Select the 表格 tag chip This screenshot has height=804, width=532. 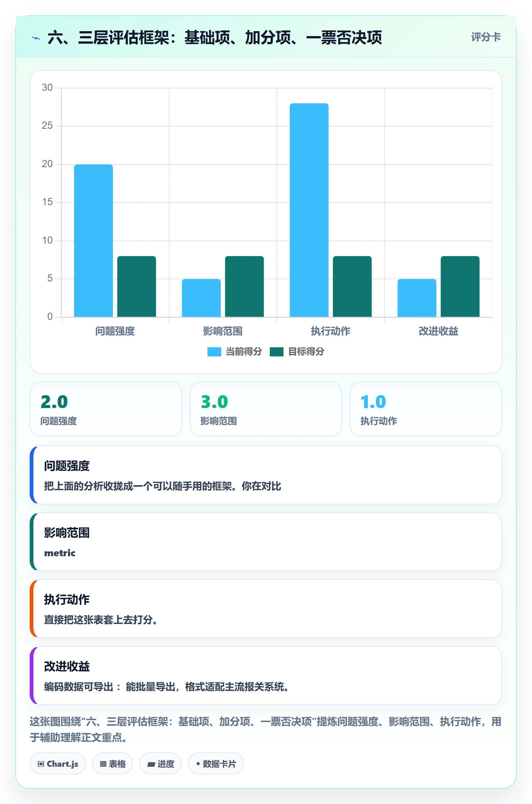tap(112, 764)
